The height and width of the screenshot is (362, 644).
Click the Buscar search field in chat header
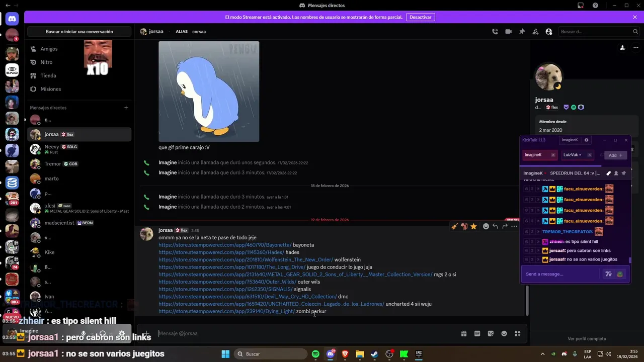pos(599,31)
